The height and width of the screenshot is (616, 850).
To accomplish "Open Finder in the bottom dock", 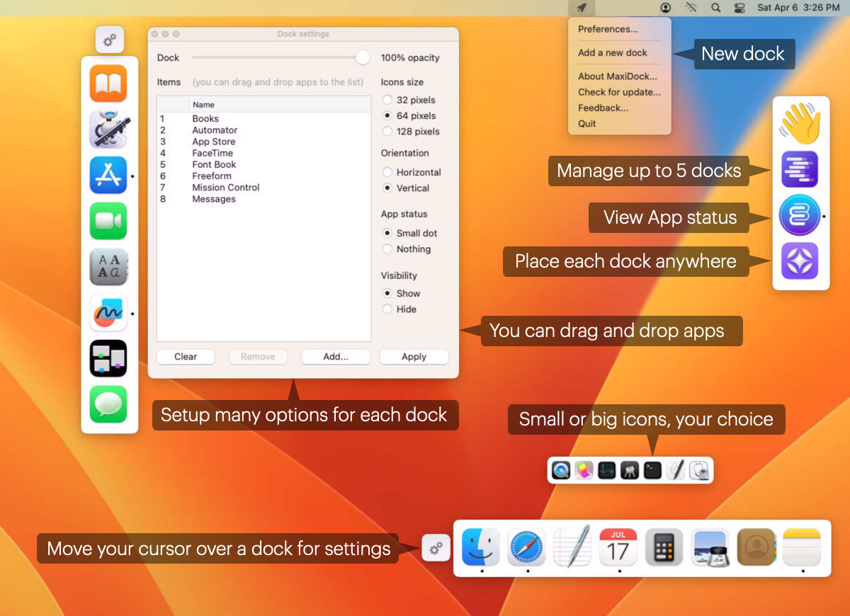I will click(481, 547).
